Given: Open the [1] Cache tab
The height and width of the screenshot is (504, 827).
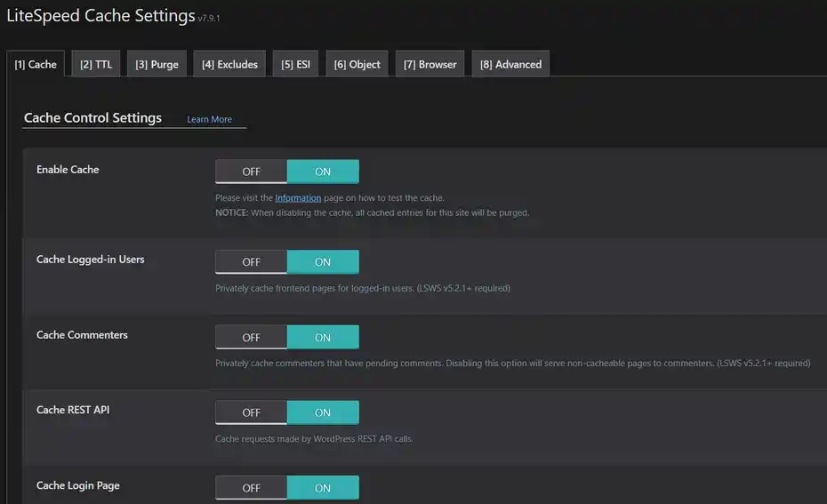Looking at the screenshot, I should (x=36, y=64).
